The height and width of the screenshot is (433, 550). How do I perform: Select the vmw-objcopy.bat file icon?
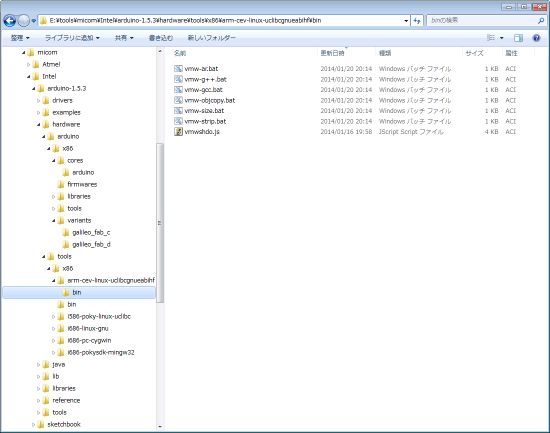tap(178, 100)
